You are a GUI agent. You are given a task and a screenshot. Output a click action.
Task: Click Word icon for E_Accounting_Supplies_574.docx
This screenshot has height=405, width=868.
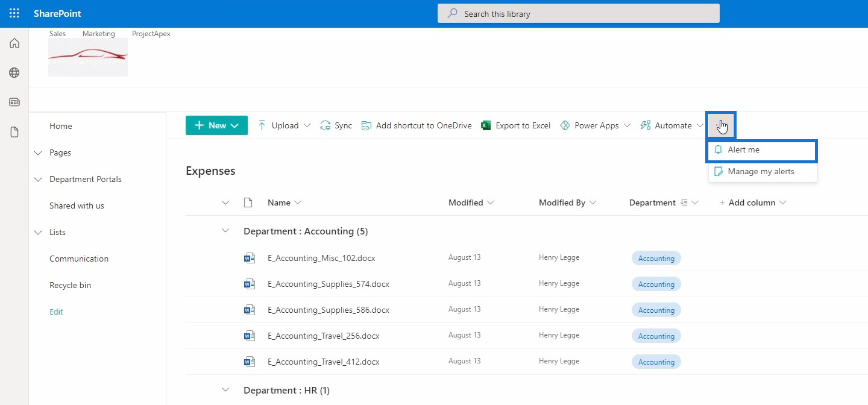249,284
